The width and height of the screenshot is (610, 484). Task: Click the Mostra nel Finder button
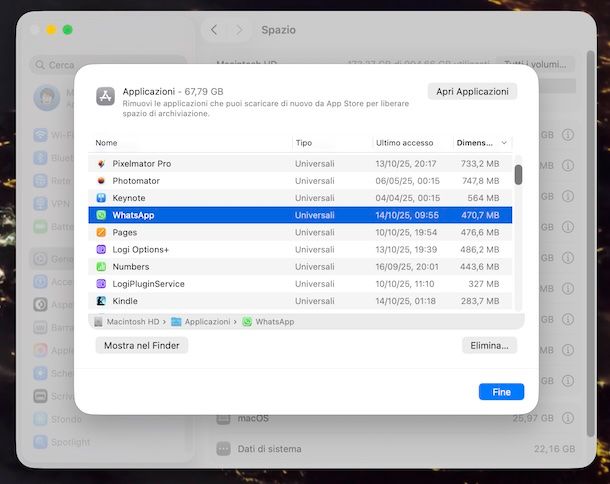(142, 345)
